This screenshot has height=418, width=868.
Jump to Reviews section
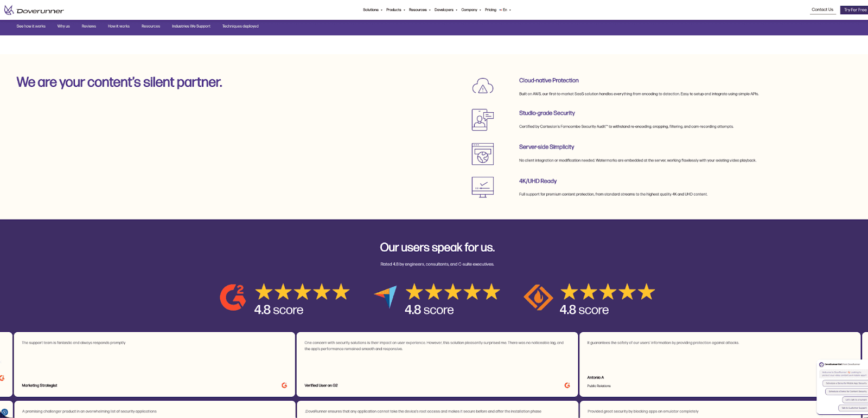[89, 26]
